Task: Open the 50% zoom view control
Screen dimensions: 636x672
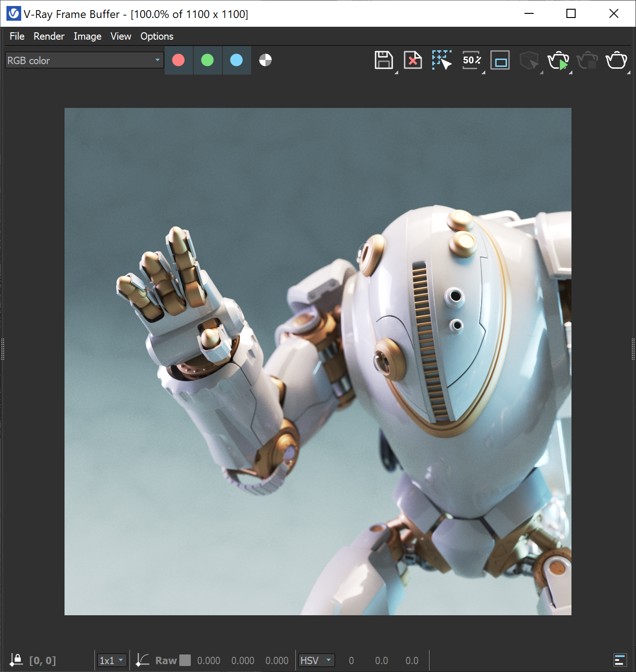Action: (471, 60)
